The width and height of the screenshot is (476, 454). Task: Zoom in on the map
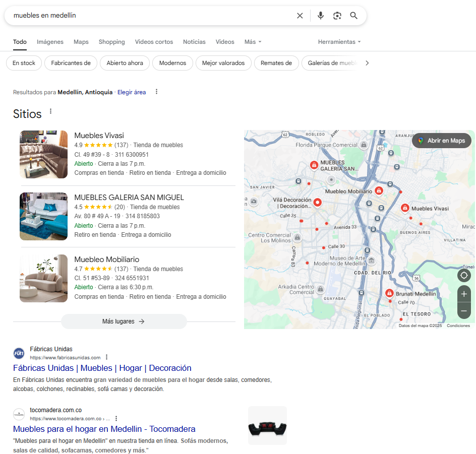[x=464, y=294]
